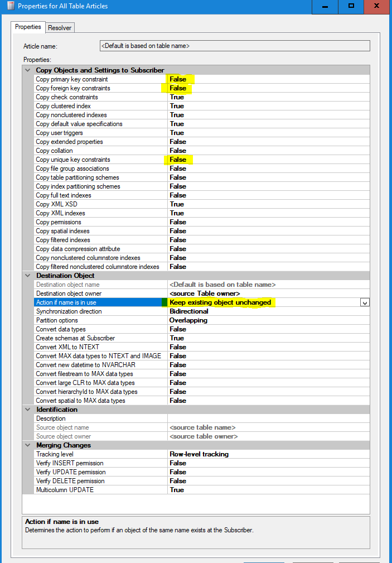Choose Copy extended properties row
Viewport: 392px width, 563px height.
(x=202, y=142)
